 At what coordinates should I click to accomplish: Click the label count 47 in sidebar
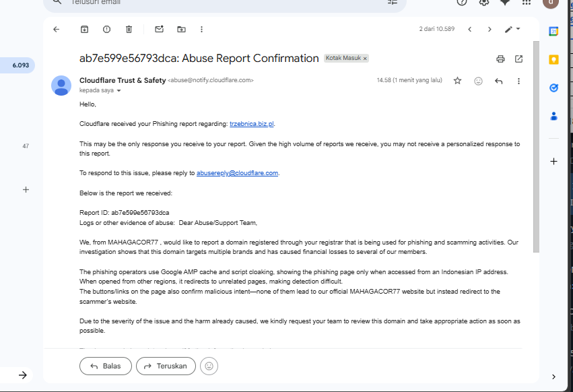click(x=26, y=146)
